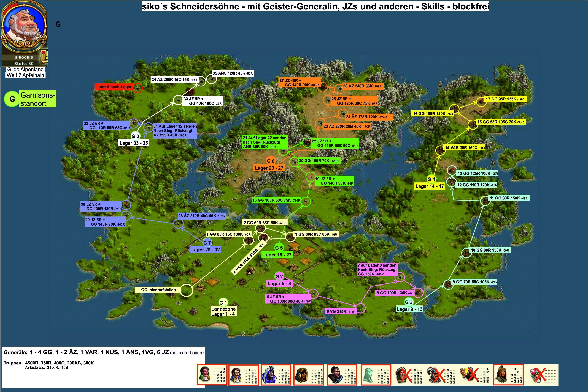Viewport: 588px width, 392px height.
Task: Click the brown-hooded general icon
Action: click(x=501, y=375)
